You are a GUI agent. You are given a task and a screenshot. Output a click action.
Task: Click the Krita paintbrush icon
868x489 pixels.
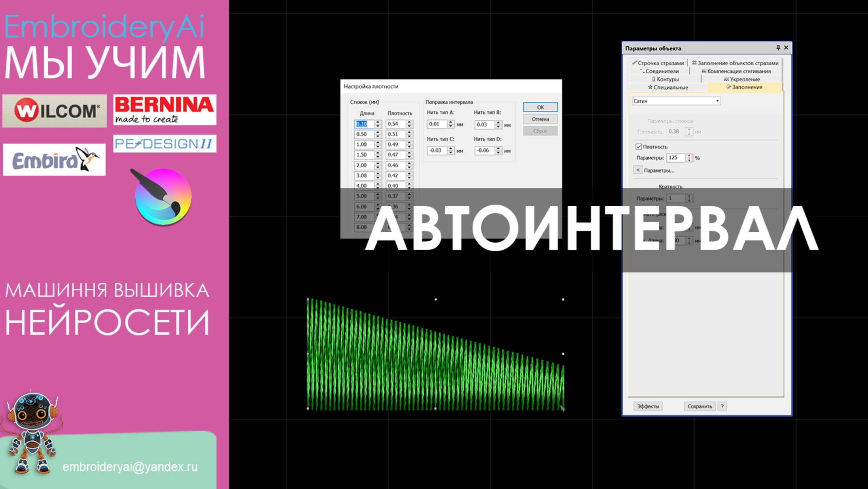click(162, 196)
